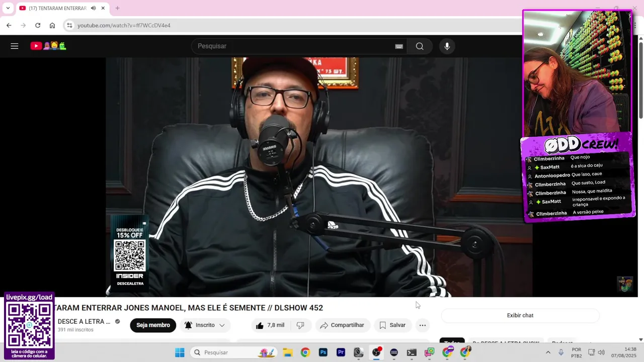Open the POR PTB2 language switcher
Image resolution: width=644 pixels, height=362 pixels.
coord(577,352)
